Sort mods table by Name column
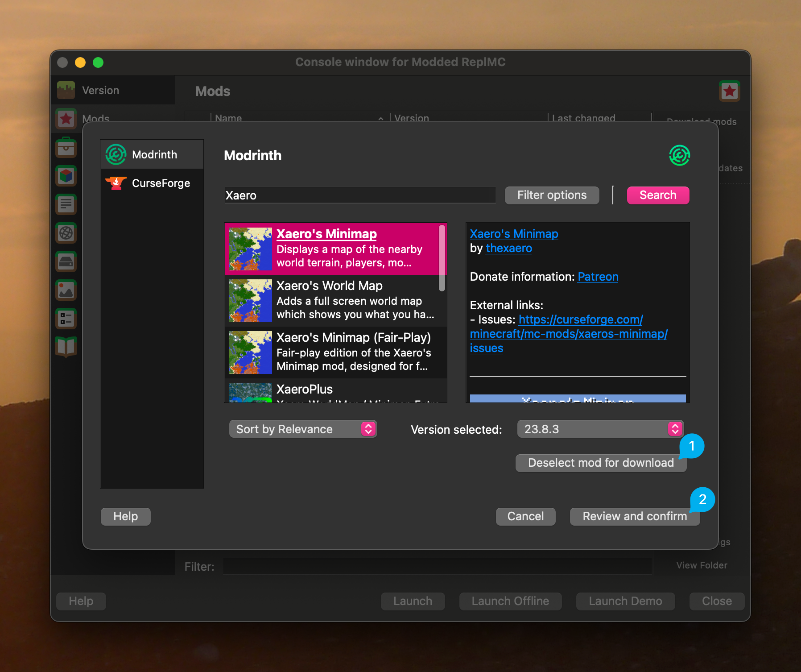 (300, 117)
